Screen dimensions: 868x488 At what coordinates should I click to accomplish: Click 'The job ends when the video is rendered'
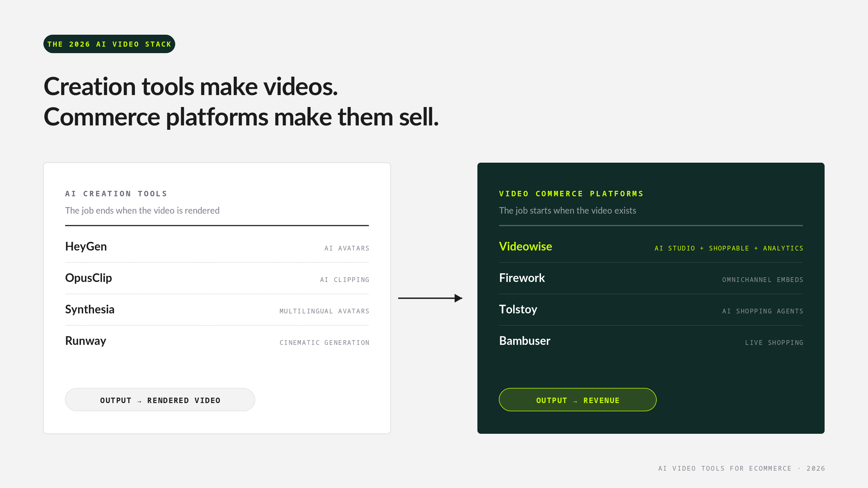(142, 210)
